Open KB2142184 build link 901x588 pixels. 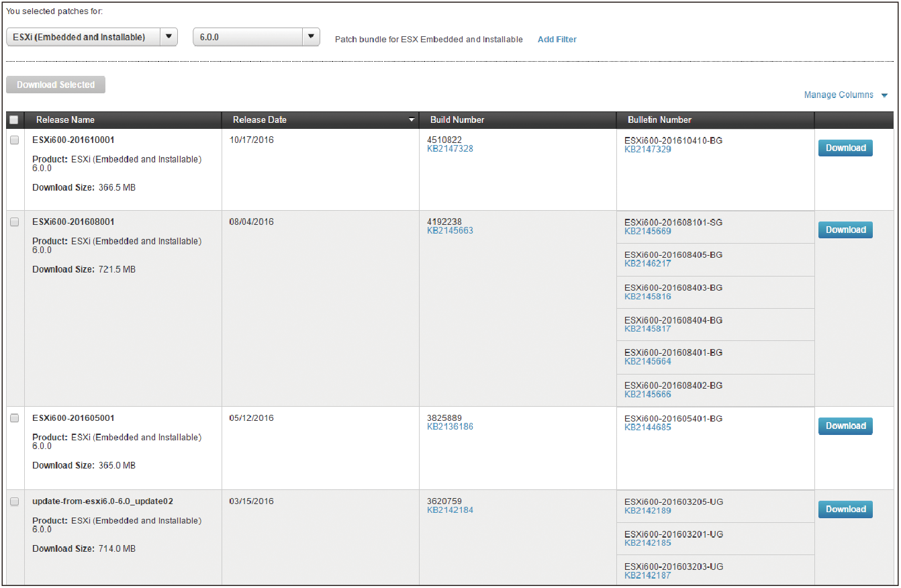[x=450, y=509]
